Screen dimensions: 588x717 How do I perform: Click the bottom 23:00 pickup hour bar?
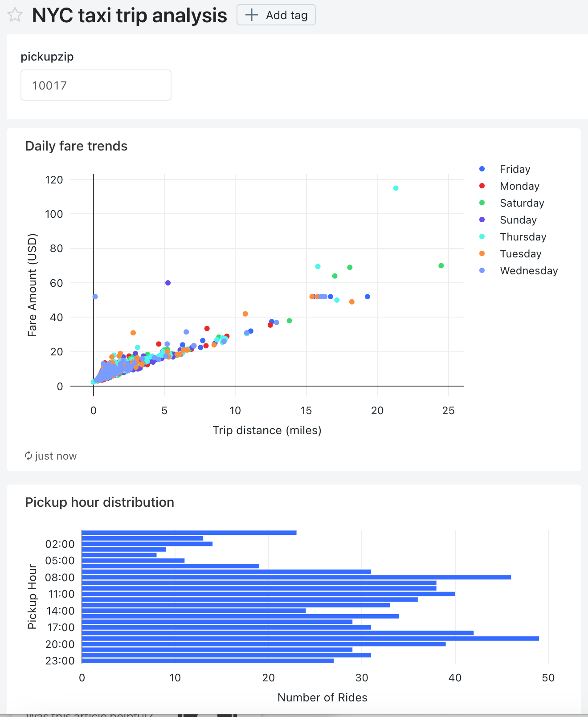208,661
